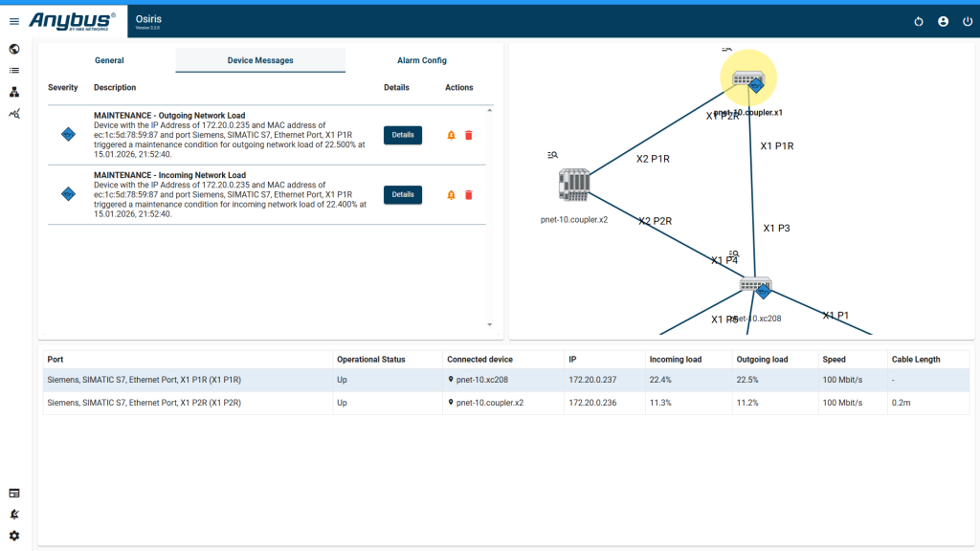Click cable length value 0.2m
Screen dimensions: 980x551
click(x=901, y=403)
